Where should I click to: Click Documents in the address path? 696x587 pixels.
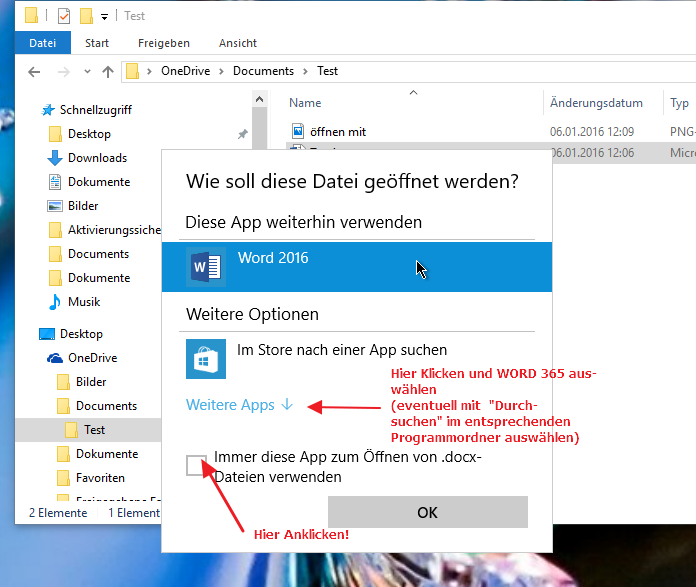pyautogui.click(x=263, y=71)
